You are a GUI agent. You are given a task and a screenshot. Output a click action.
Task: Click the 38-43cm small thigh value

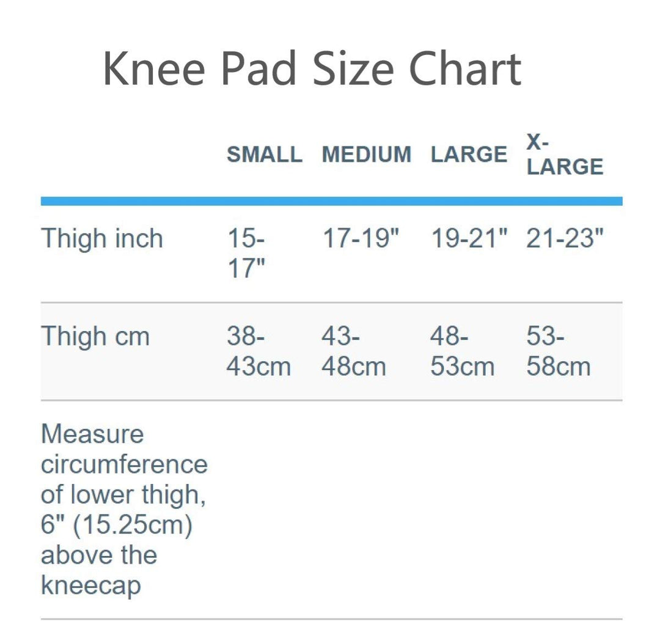[x=258, y=351]
